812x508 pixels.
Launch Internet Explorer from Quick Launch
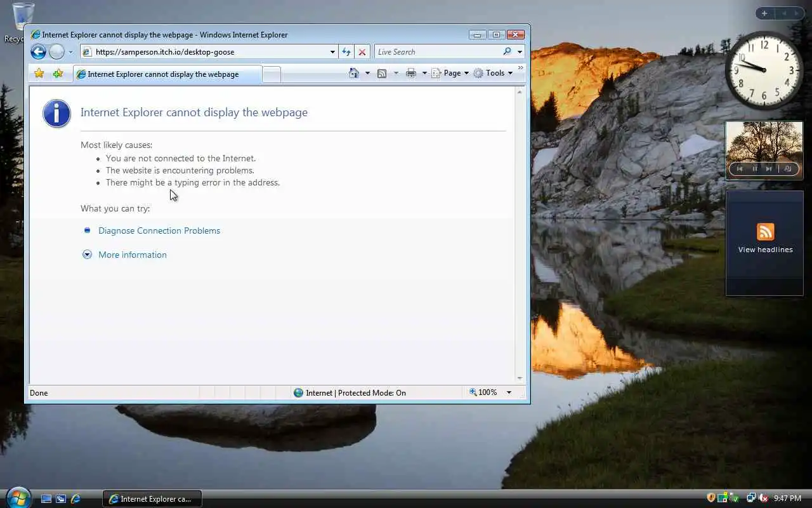[75, 499]
